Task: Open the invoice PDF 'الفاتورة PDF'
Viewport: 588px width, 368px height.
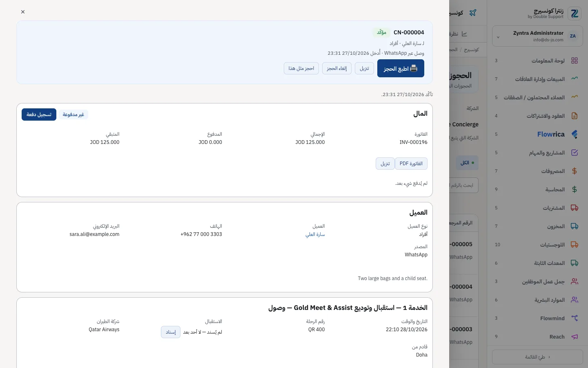Action: 411,164
